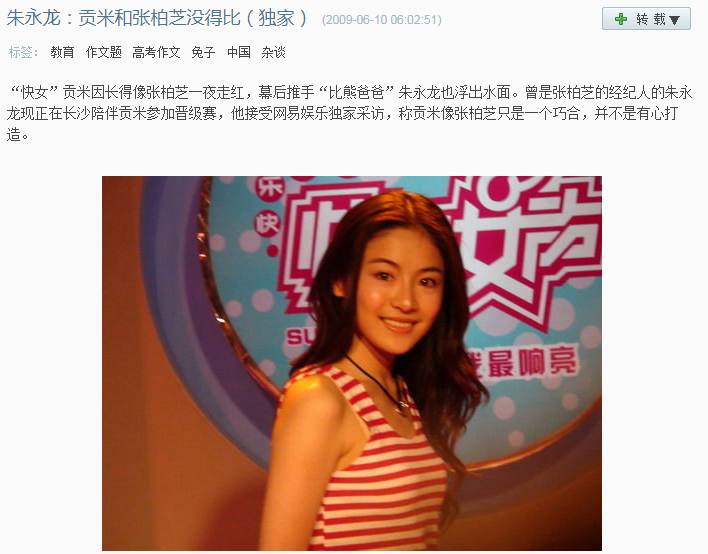Click the intro paragraph's first line
The height and width of the screenshot is (554, 708).
[x=349, y=92]
